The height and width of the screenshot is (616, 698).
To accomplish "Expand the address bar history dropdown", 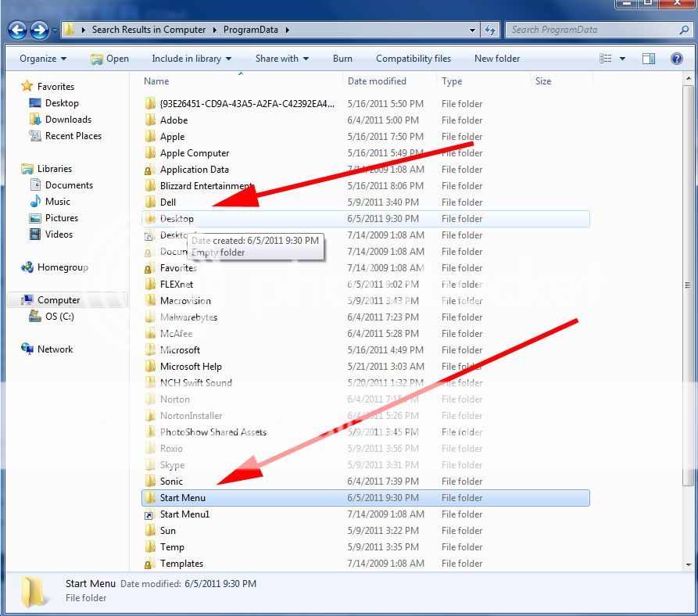I will pos(472,30).
